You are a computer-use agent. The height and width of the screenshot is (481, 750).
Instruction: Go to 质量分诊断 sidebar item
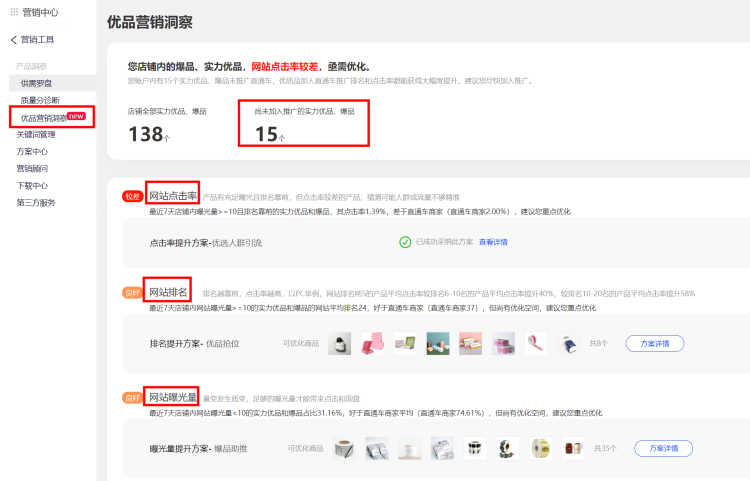coord(39,100)
